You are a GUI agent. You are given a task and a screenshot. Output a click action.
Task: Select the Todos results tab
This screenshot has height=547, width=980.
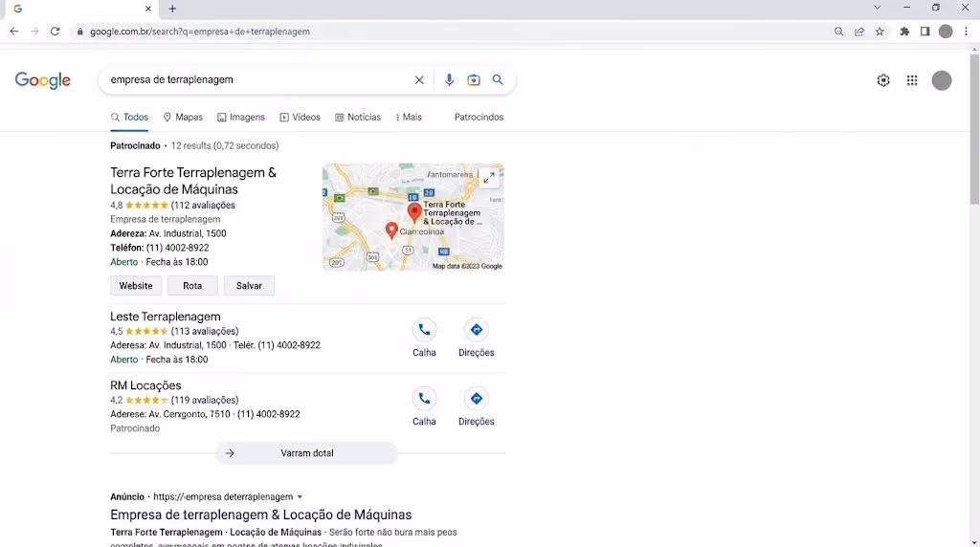pos(129,118)
